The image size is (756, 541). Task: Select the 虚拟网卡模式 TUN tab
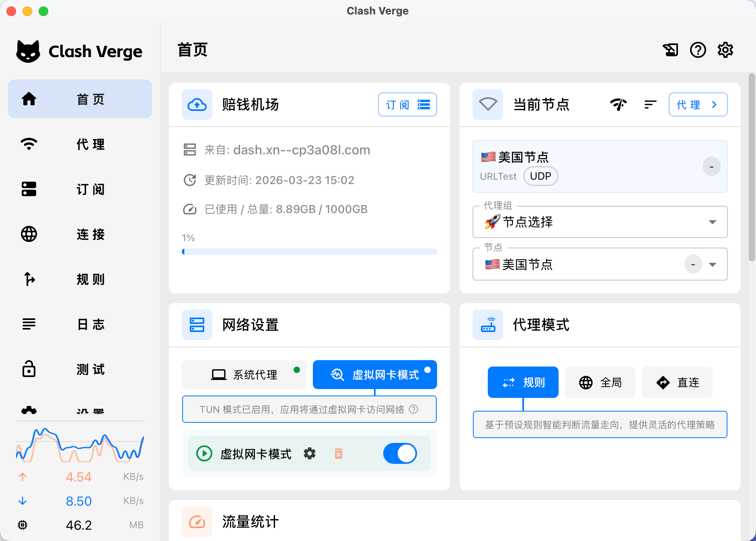tap(375, 375)
